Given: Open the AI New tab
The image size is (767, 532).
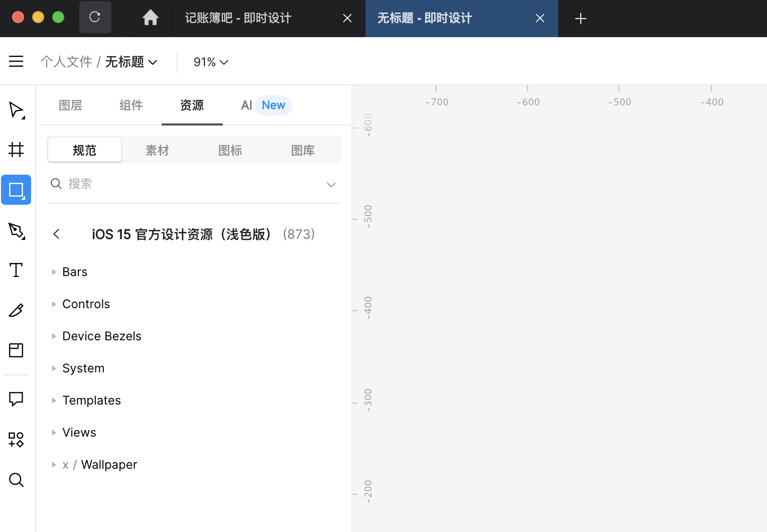Looking at the screenshot, I should tap(266, 105).
